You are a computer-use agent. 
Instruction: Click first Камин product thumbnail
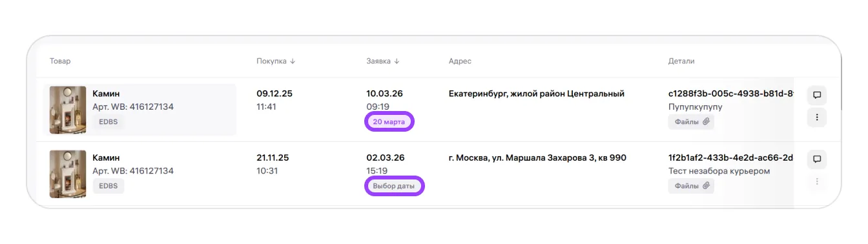click(68, 110)
